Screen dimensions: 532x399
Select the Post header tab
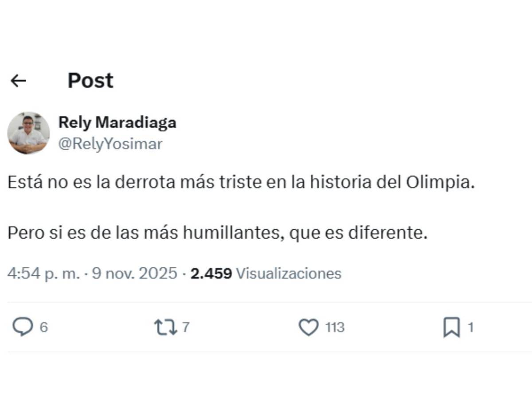coord(90,80)
